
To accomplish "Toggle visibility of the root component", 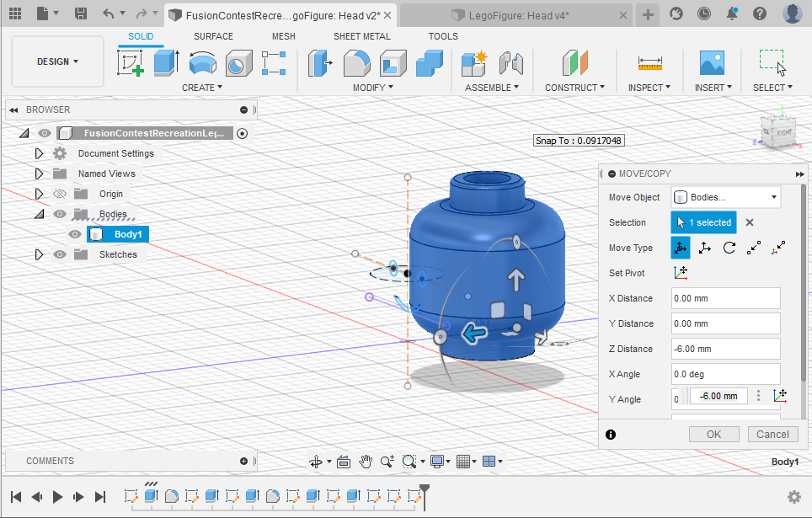I will pyautogui.click(x=45, y=133).
